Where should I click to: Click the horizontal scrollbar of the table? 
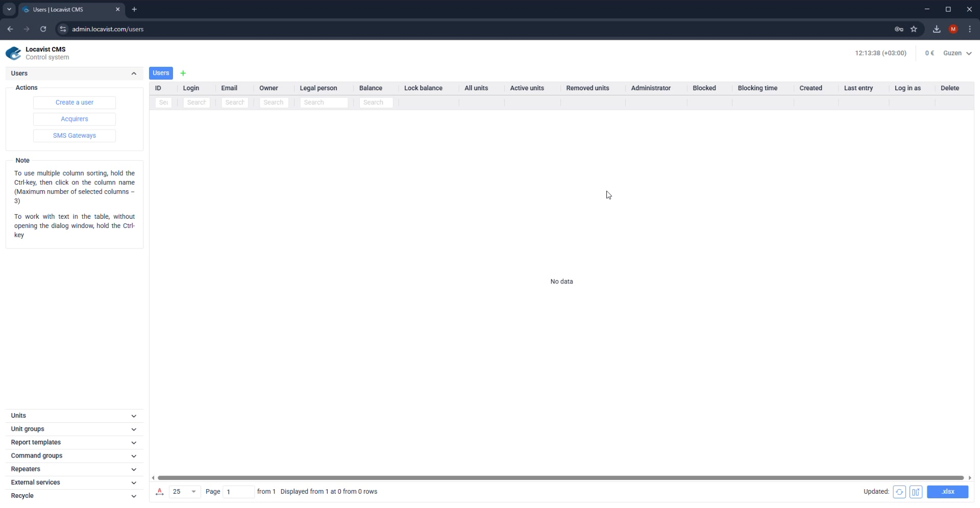[x=560, y=478]
